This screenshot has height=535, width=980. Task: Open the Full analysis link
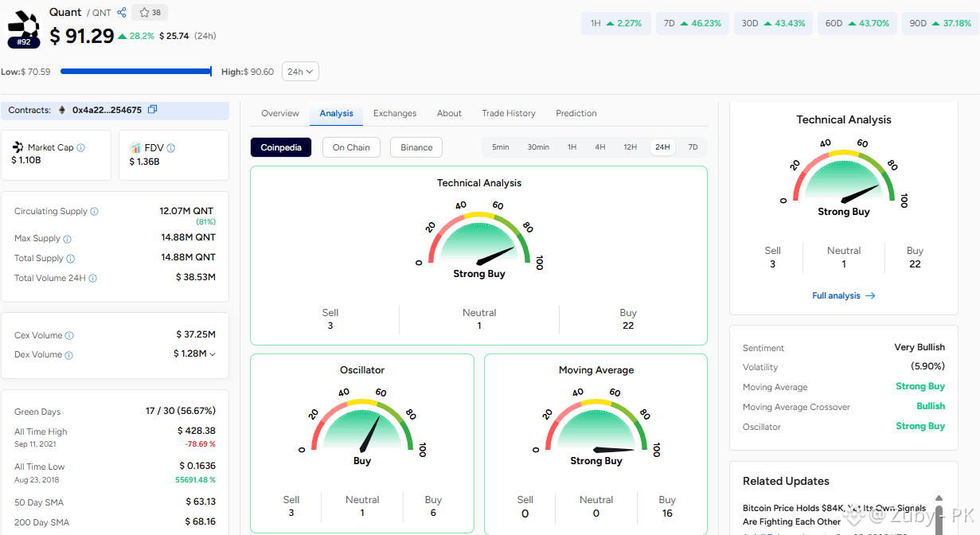tap(843, 295)
